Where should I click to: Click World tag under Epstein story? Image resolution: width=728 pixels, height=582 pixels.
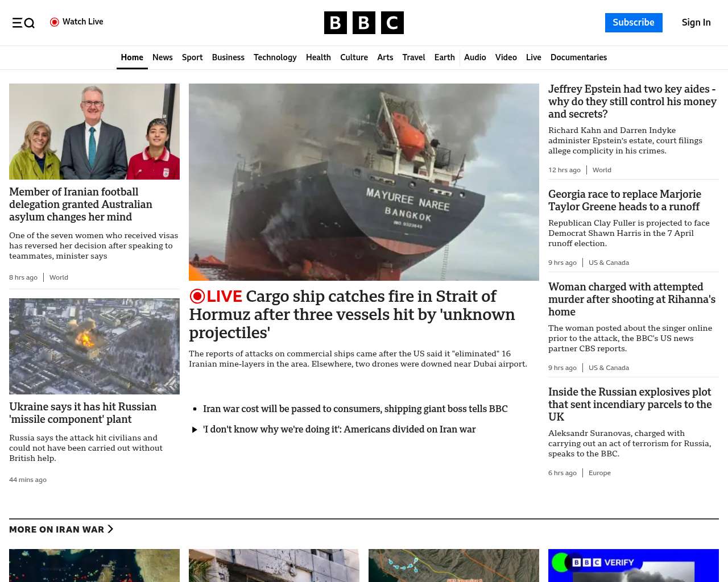click(x=602, y=170)
